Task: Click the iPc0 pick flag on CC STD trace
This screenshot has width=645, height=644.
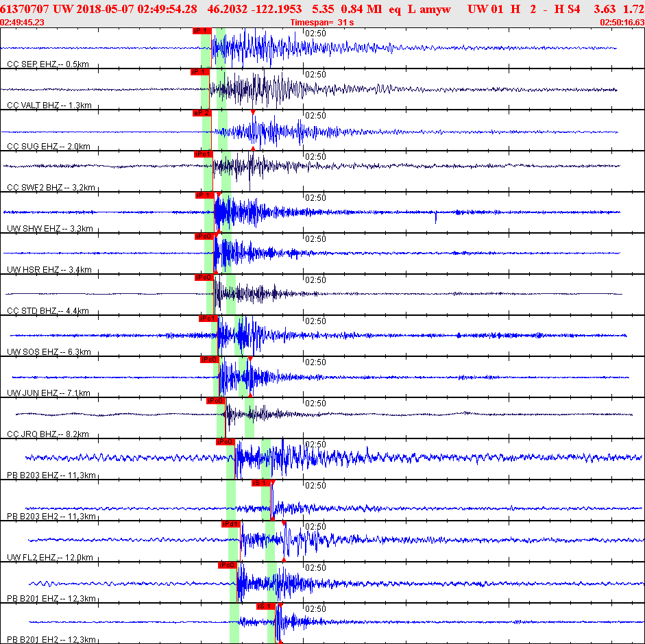Action: pyautogui.click(x=204, y=277)
